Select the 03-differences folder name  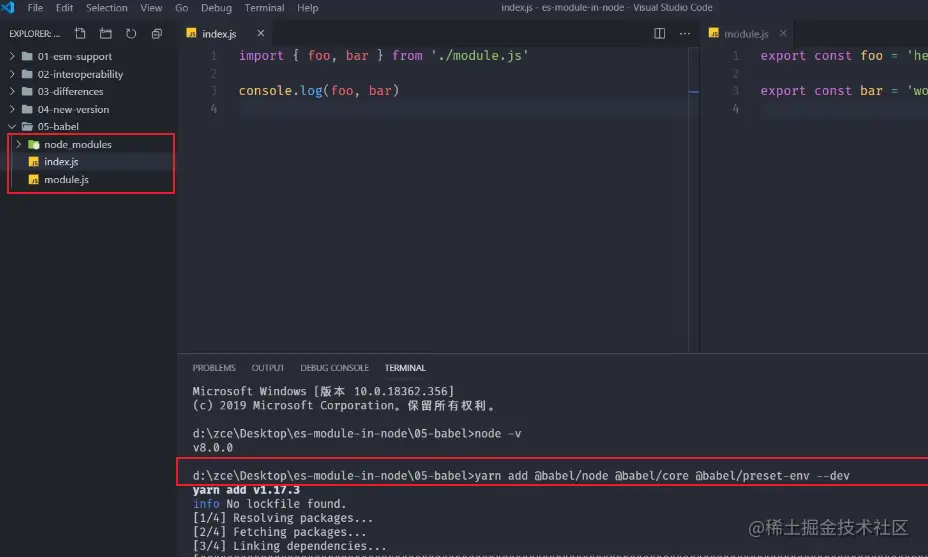pyautogui.click(x=70, y=91)
